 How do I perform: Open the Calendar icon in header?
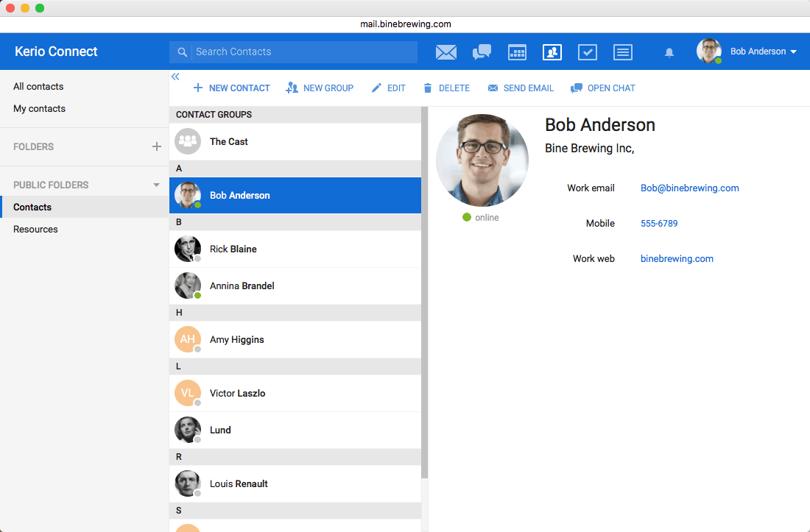517,52
